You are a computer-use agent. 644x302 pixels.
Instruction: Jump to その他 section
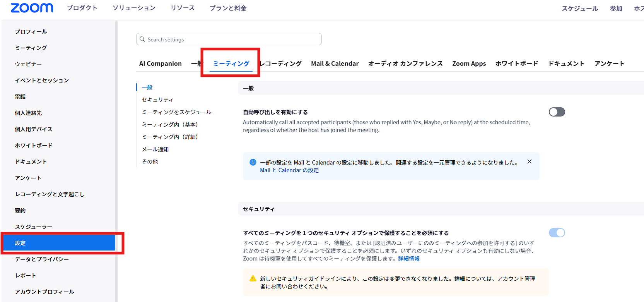click(150, 162)
